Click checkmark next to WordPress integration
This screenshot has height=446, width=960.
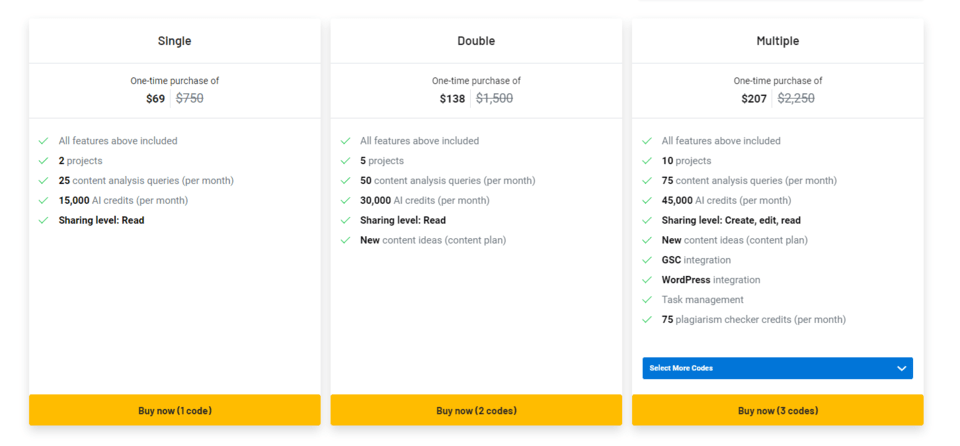tap(647, 280)
